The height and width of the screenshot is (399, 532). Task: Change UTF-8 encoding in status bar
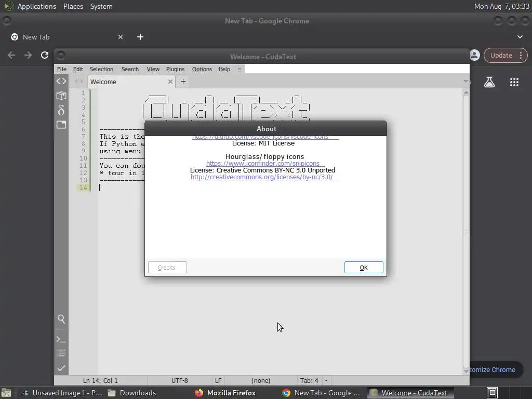point(179,381)
